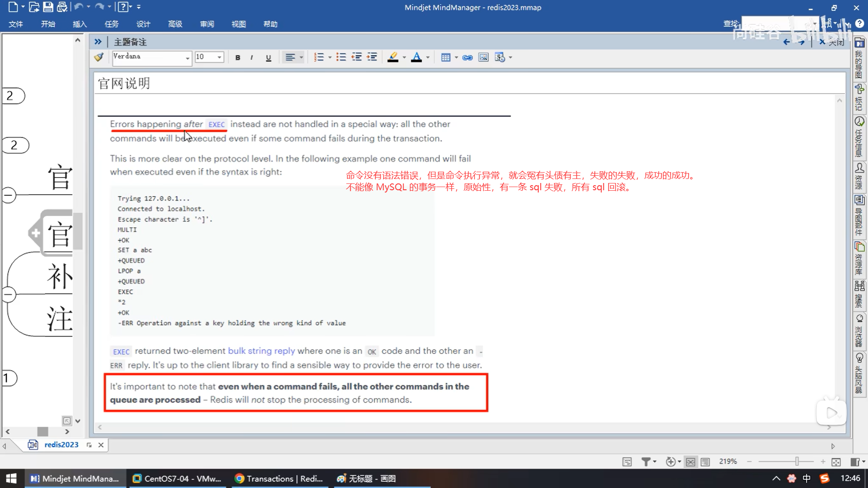Viewport: 868px width, 488px height.
Task: Apply numbered list formatting
Action: tap(319, 57)
